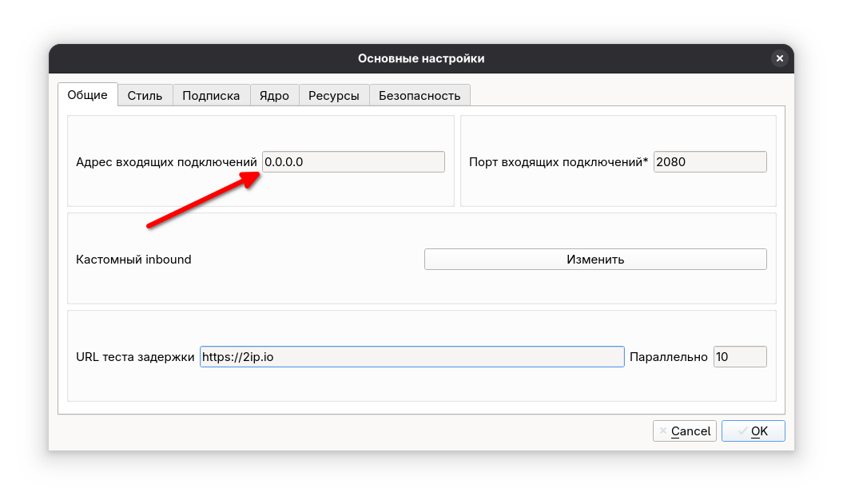This screenshot has height=504, width=843.
Task: Focus the Параллельно field showing 10
Action: pos(739,357)
